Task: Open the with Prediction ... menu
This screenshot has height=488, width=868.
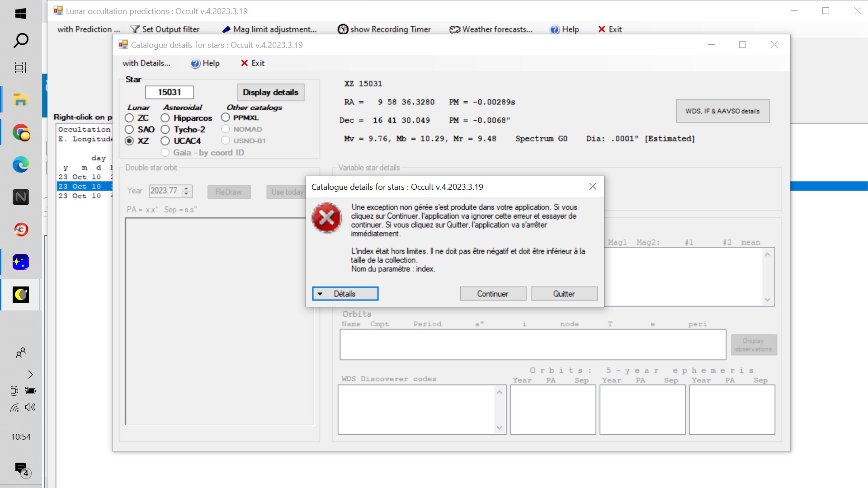Action: [89, 29]
